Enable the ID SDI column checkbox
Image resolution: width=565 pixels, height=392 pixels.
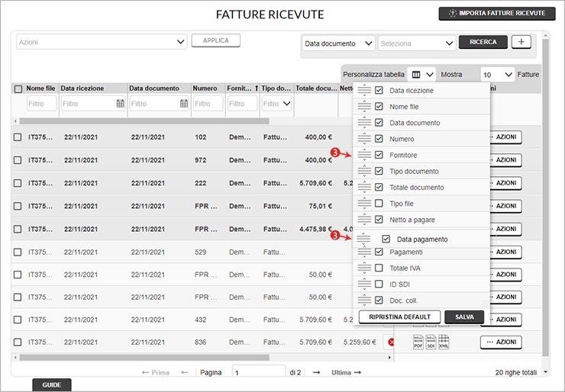[x=379, y=284]
